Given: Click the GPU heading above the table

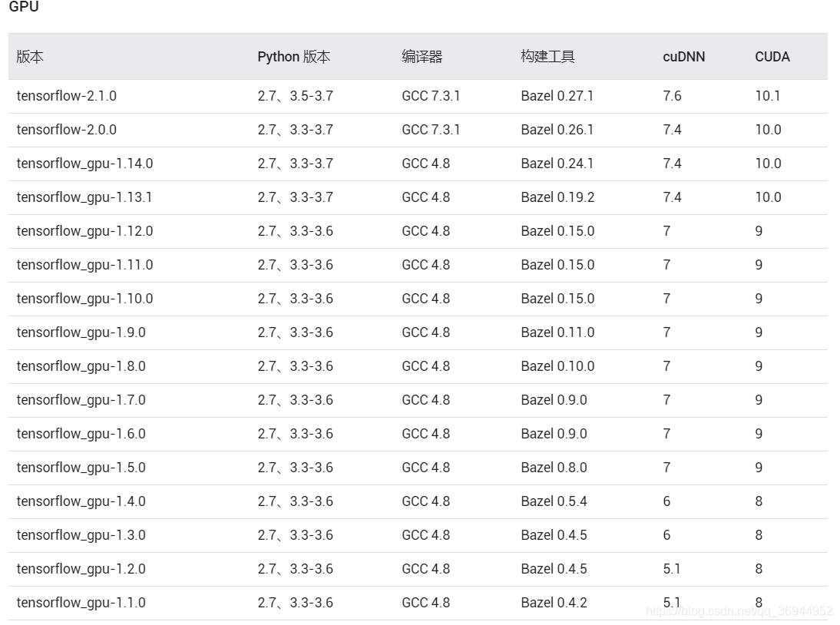Looking at the screenshot, I should point(24,6).
